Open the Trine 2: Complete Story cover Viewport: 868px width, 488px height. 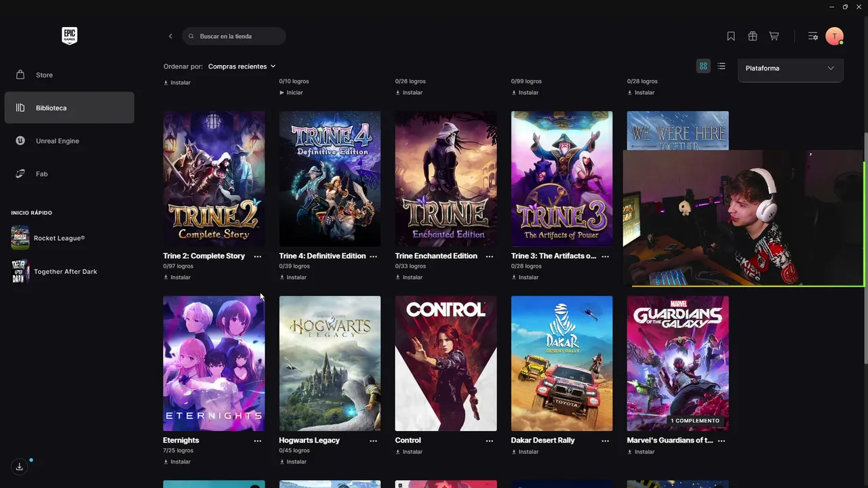tap(214, 179)
